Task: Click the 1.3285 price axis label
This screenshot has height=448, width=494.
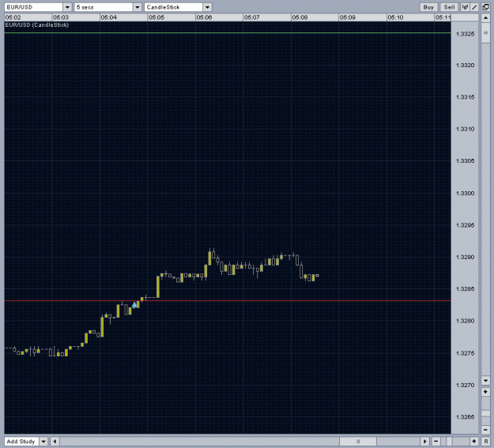Action: (x=465, y=289)
